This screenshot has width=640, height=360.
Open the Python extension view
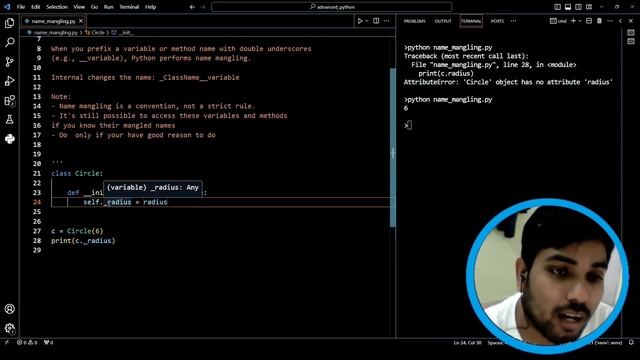(x=10, y=139)
